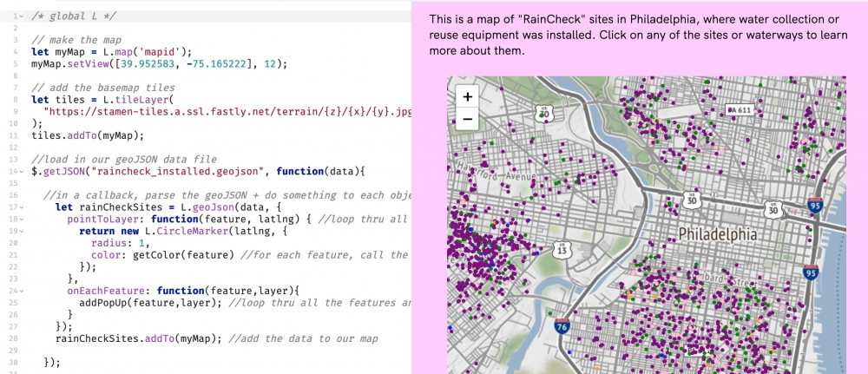The width and height of the screenshot is (868, 374).
Task: Click the 'return new L.CircleMarker' line
Action: (x=182, y=232)
